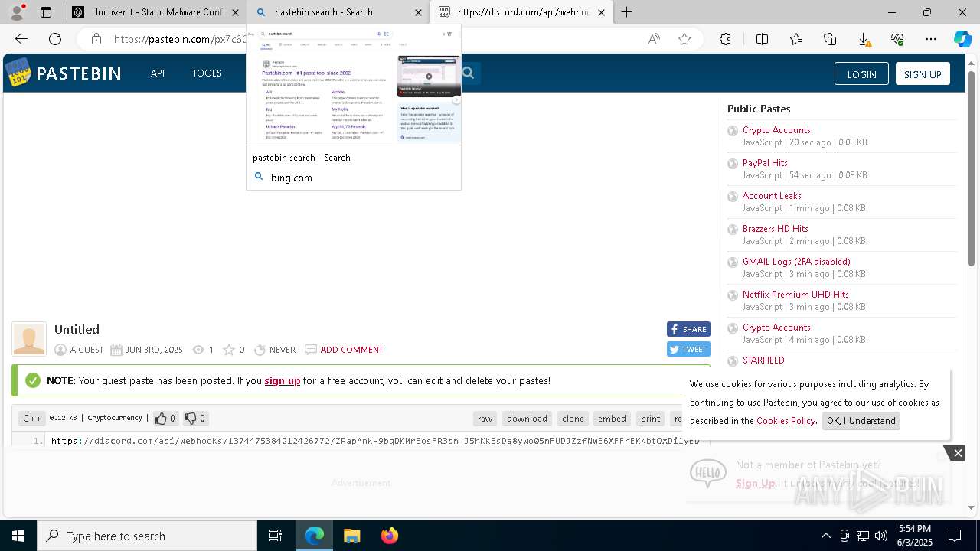Switch to the pastebin search tab
Image resolution: width=980 pixels, height=551 pixels.
[339, 12]
